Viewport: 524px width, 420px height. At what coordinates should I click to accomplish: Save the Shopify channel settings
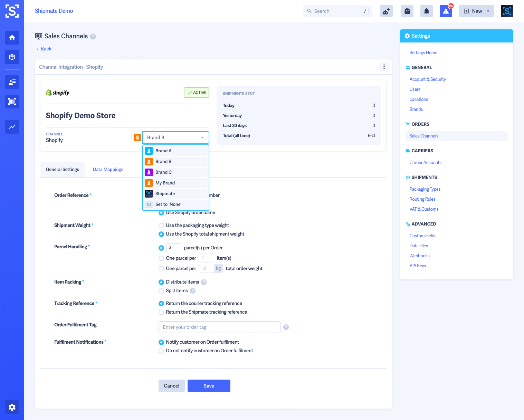click(x=209, y=386)
